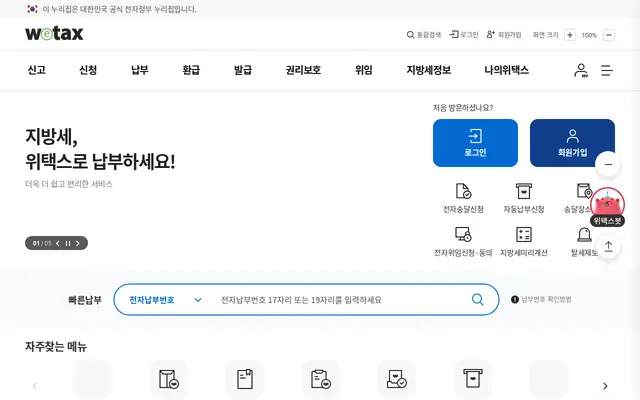Click the '자주찾는 메뉴' heading
Screen dimensions: 640x400
[56, 347]
